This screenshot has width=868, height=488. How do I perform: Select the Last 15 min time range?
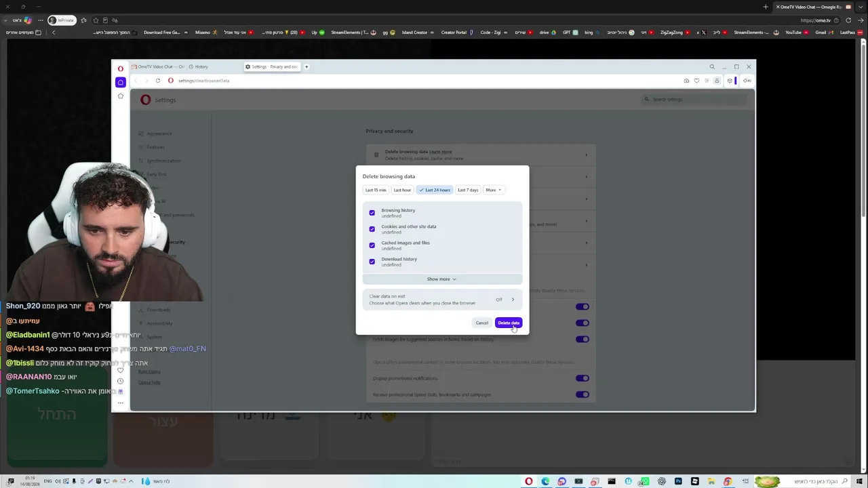(x=376, y=190)
